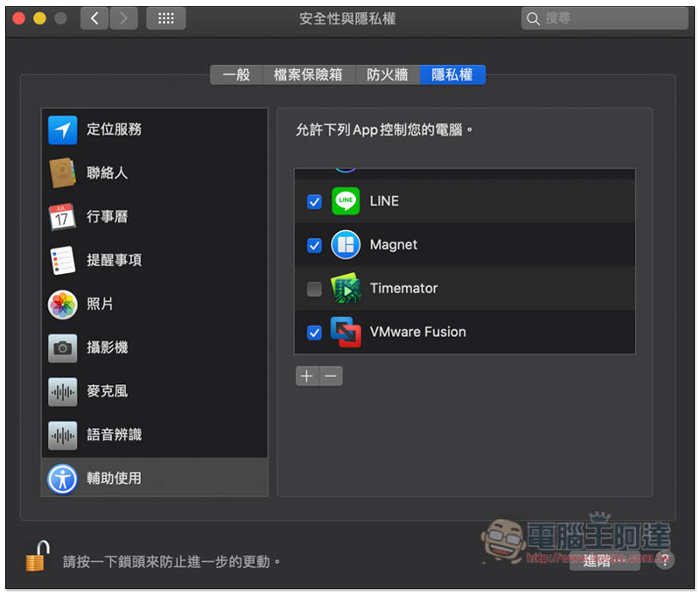Choose the 行事曆 calendar icon
The height and width of the screenshot is (596, 700).
tap(62, 216)
